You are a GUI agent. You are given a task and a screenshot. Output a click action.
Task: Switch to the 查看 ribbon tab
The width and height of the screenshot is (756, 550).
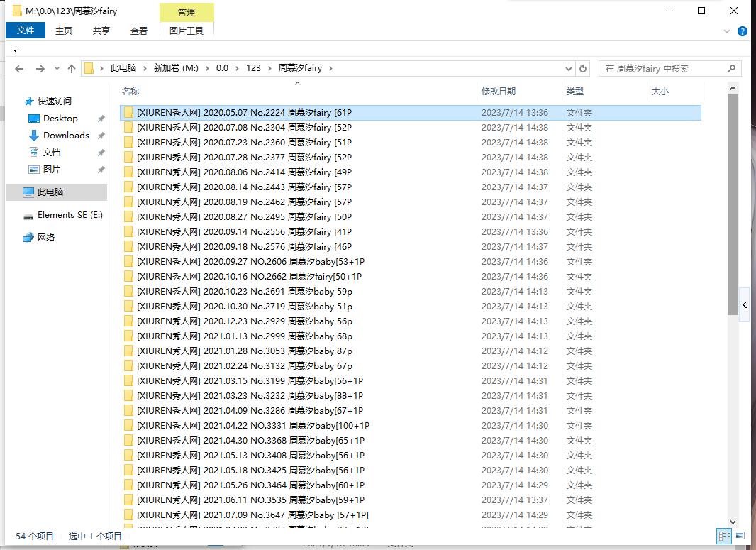point(139,31)
